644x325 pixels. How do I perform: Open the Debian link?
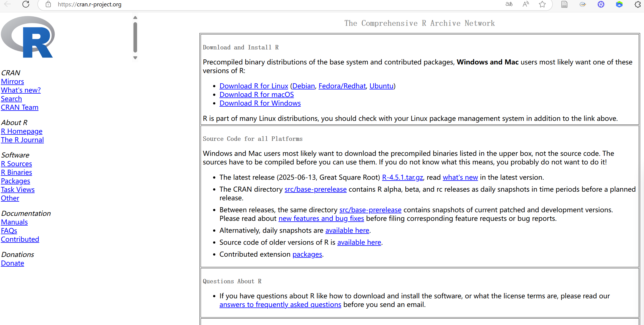(x=304, y=86)
